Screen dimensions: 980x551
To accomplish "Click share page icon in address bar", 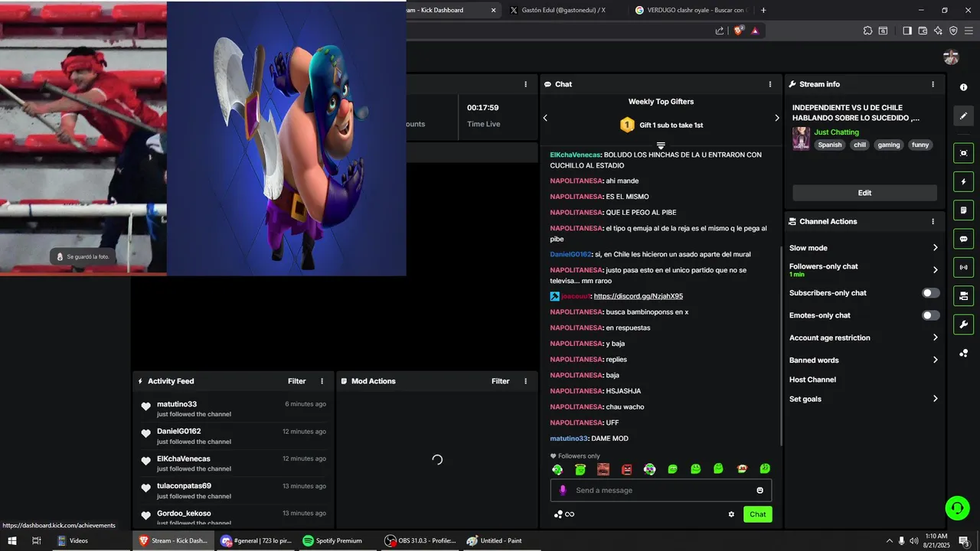I will coord(720,31).
